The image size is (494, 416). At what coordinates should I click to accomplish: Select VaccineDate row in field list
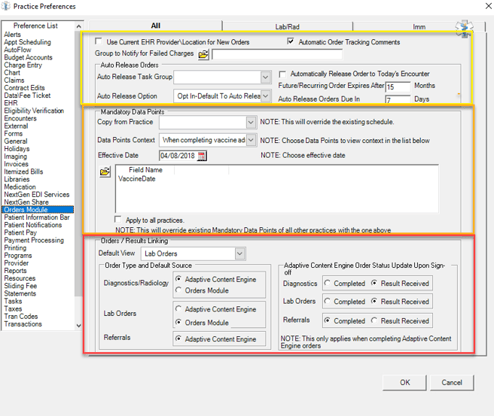click(x=137, y=179)
